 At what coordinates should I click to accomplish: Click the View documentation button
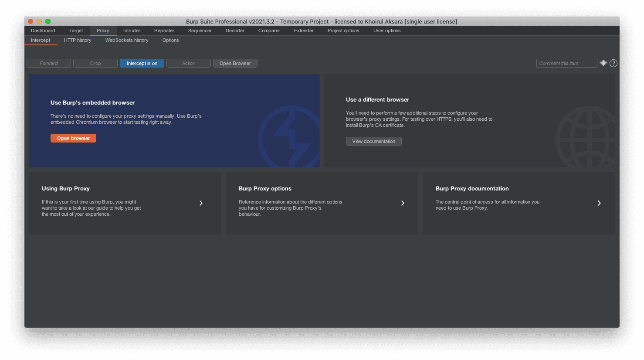373,141
